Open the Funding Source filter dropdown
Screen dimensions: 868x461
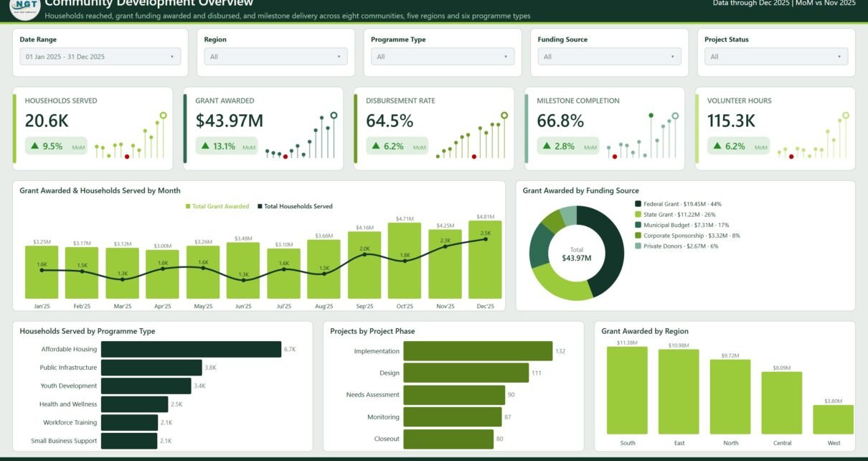click(x=609, y=57)
